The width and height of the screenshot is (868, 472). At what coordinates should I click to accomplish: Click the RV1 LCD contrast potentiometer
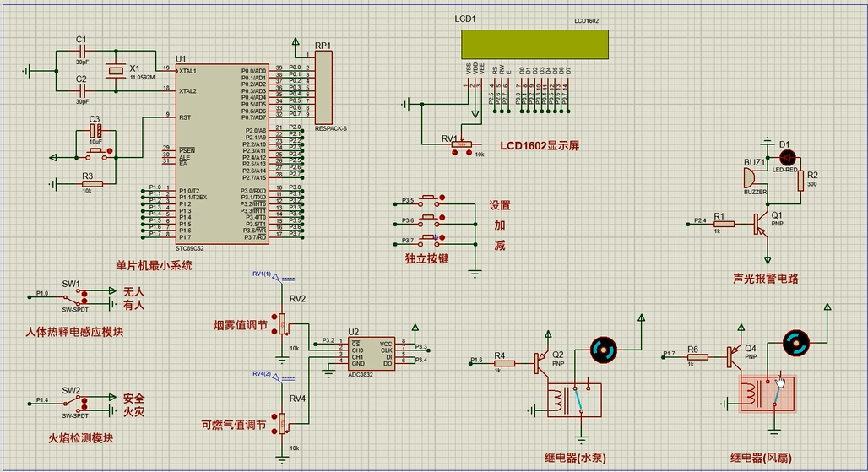461,146
